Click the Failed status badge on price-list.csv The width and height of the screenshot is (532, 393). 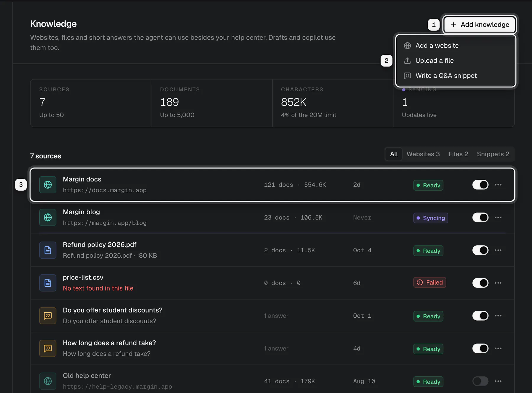point(429,282)
